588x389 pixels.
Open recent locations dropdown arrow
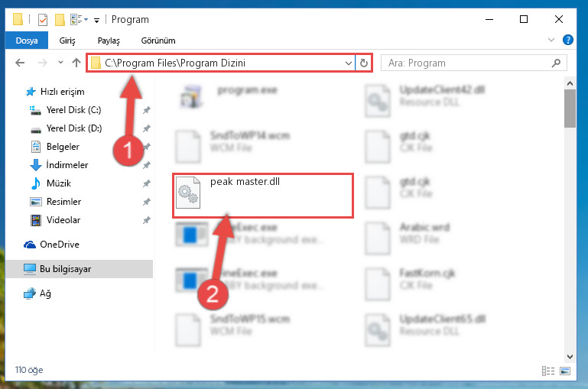[60, 63]
